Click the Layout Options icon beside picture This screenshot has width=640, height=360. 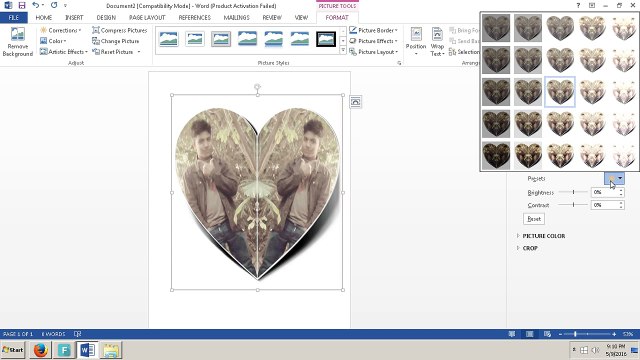click(x=356, y=102)
